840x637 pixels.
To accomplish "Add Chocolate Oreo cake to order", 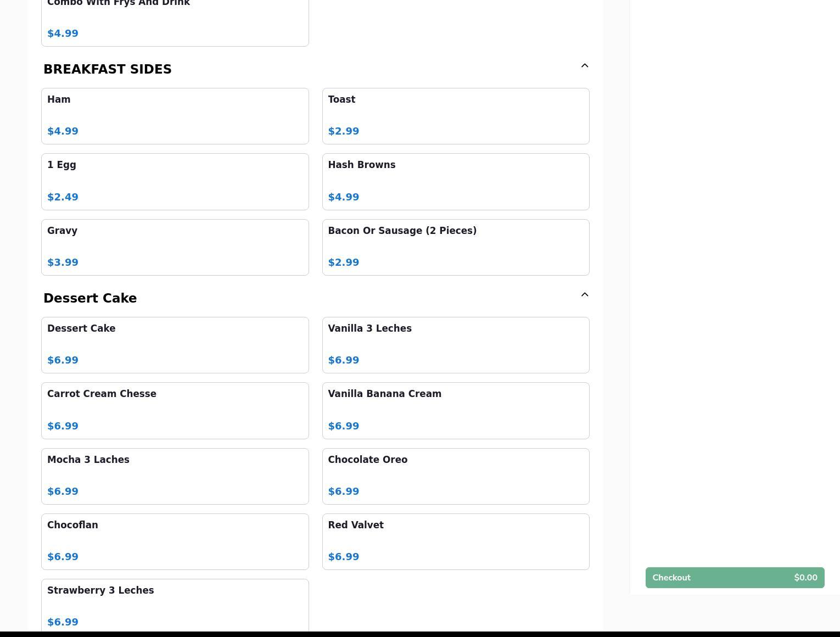I will tap(455, 476).
